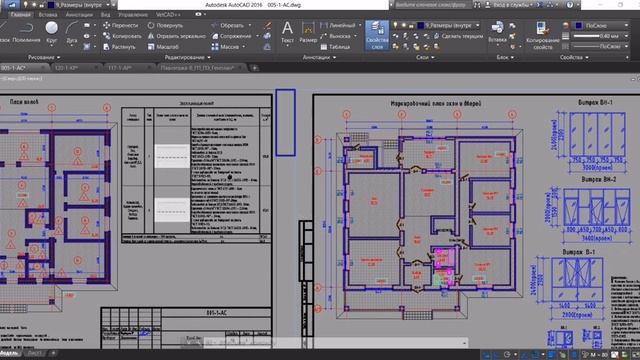Toggle polar tracking in status bar
The width and height of the screenshot is (640, 360).
tap(507, 355)
